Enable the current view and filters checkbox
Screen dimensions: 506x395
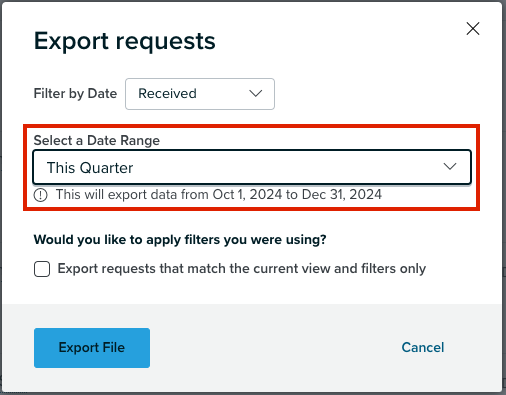pyautogui.click(x=42, y=269)
